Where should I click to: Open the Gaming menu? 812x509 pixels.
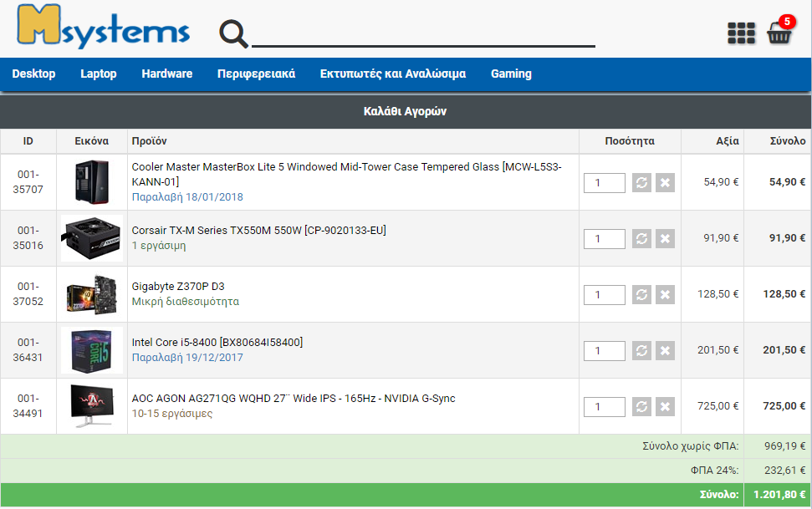point(511,74)
